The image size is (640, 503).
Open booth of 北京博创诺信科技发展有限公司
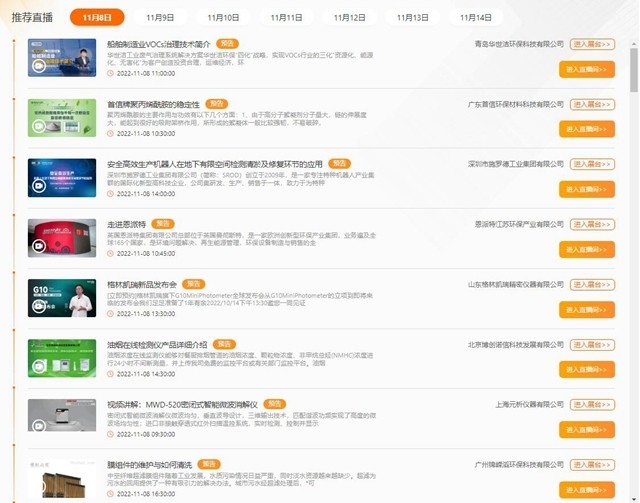[x=592, y=344]
